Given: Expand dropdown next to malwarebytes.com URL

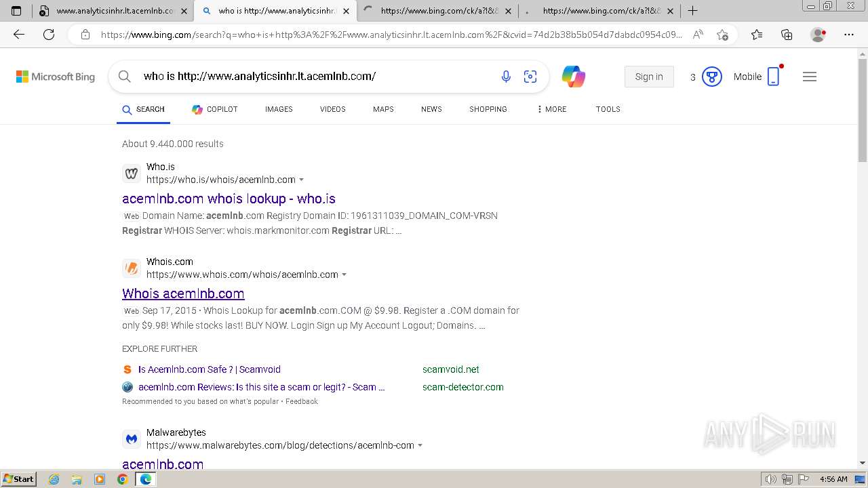Looking at the screenshot, I should [420, 446].
